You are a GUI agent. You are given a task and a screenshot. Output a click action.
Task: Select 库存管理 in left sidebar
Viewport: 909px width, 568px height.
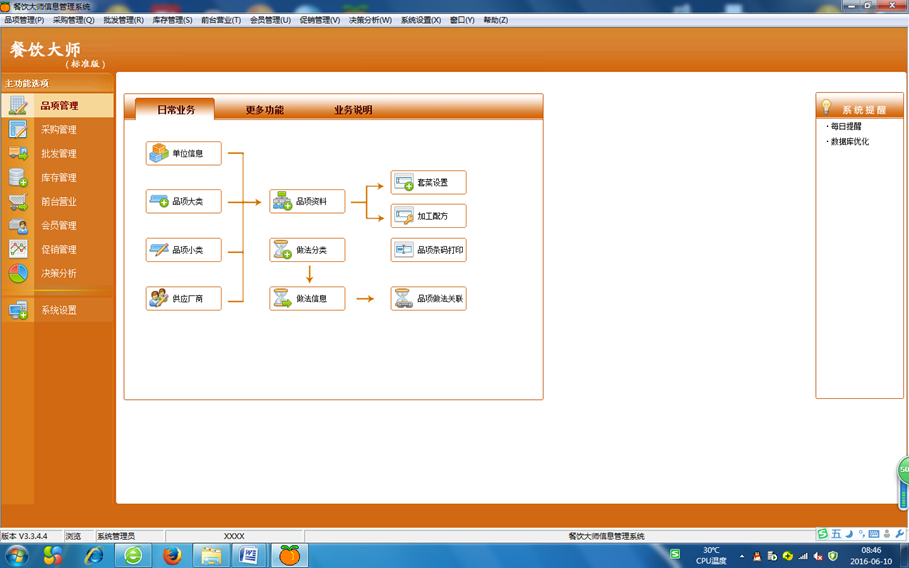(x=58, y=178)
